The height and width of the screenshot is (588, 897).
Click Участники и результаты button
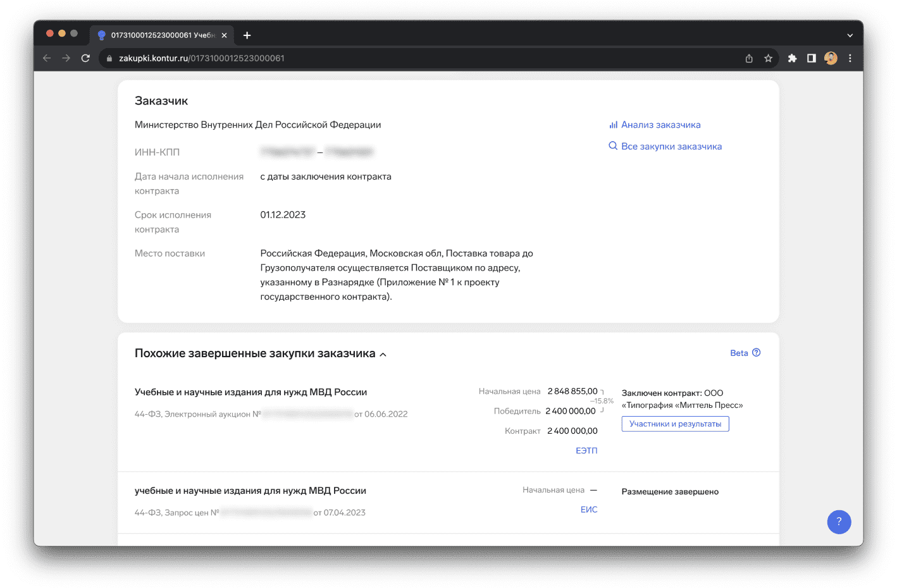tap(675, 424)
